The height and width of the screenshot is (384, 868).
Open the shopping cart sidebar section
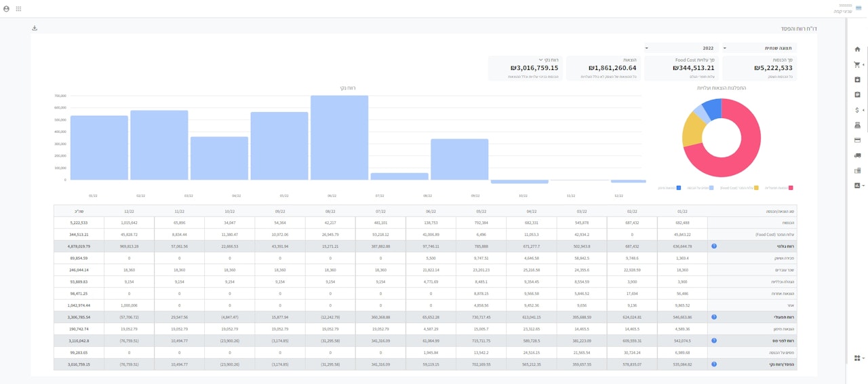[x=856, y=65]
